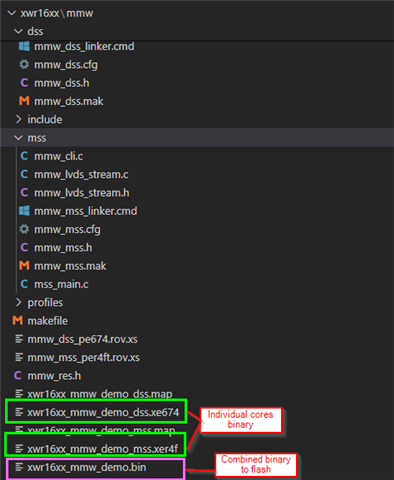Open mmw_mss_per4ft.rov.xs file

[x=83, y=358]
